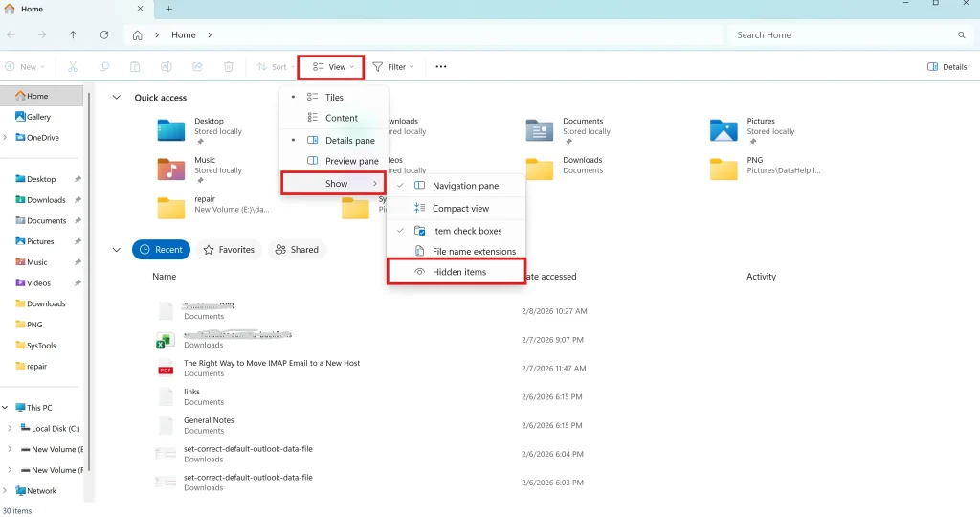Click the search magnifier icon
Image resolution: width=980 pixels, height=517 pixels.
961,35
